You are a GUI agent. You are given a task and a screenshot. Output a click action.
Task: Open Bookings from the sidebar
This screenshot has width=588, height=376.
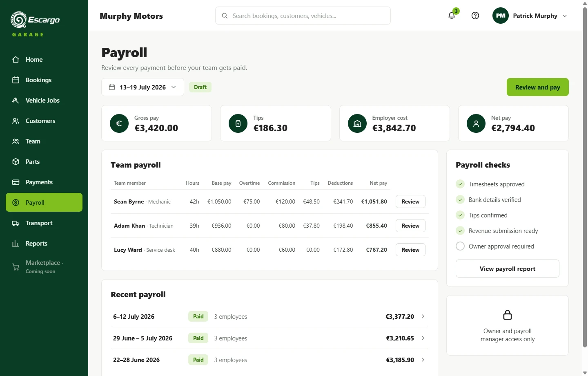44,80
